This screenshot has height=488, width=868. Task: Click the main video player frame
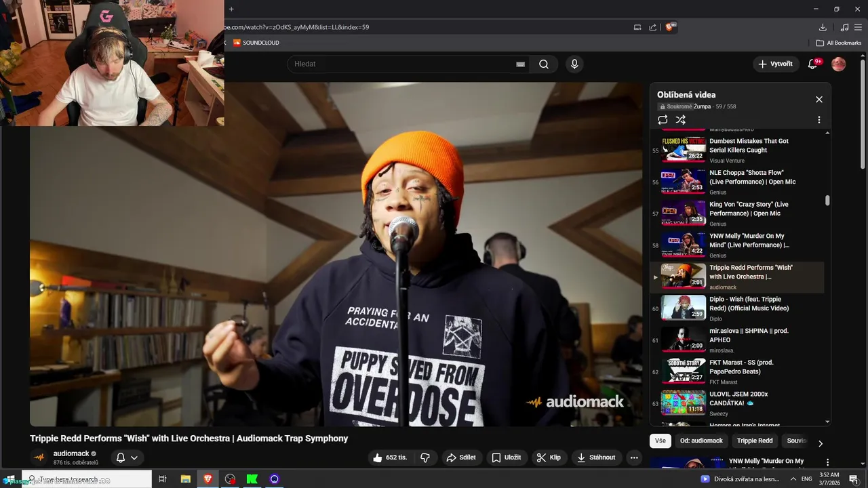(x=336, y=254)
